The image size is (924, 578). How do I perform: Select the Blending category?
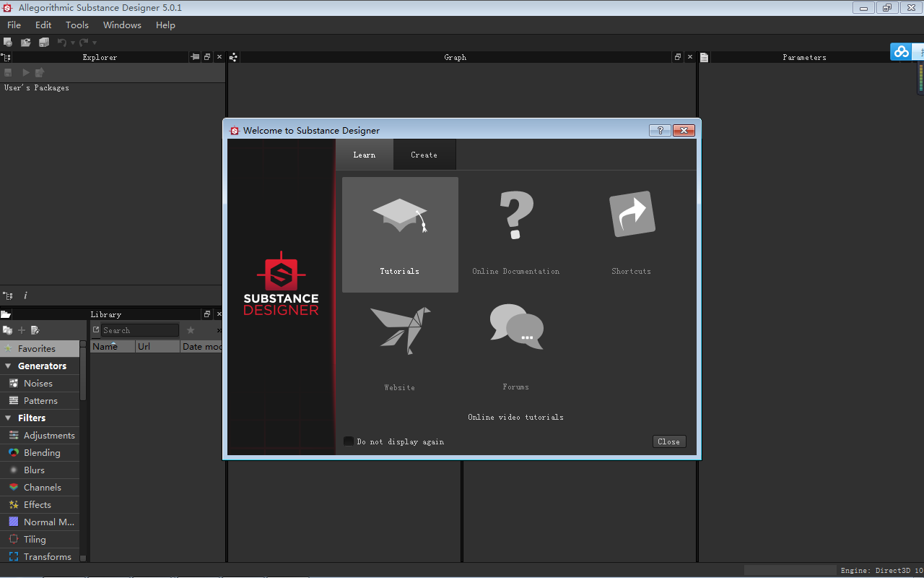point(39,452)
